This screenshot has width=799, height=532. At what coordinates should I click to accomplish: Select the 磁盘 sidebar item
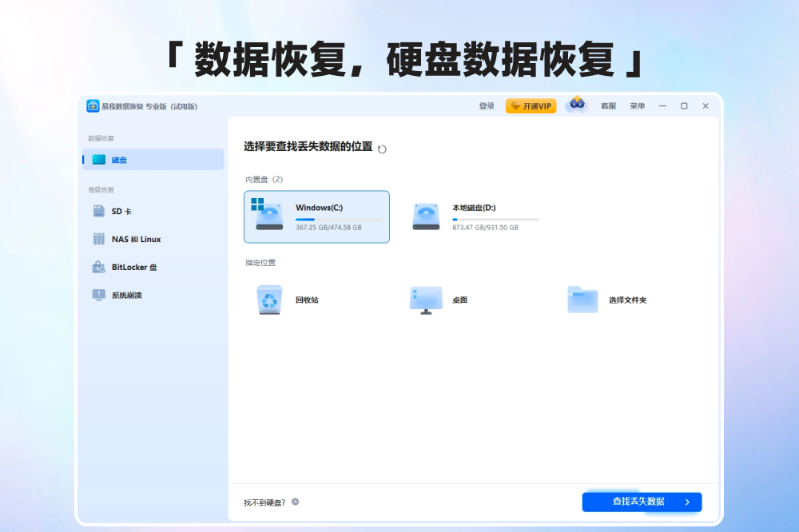tap(153, 160)
